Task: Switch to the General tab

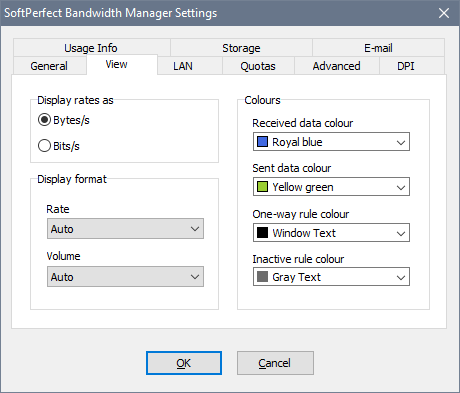Action: tap(49, 66)
